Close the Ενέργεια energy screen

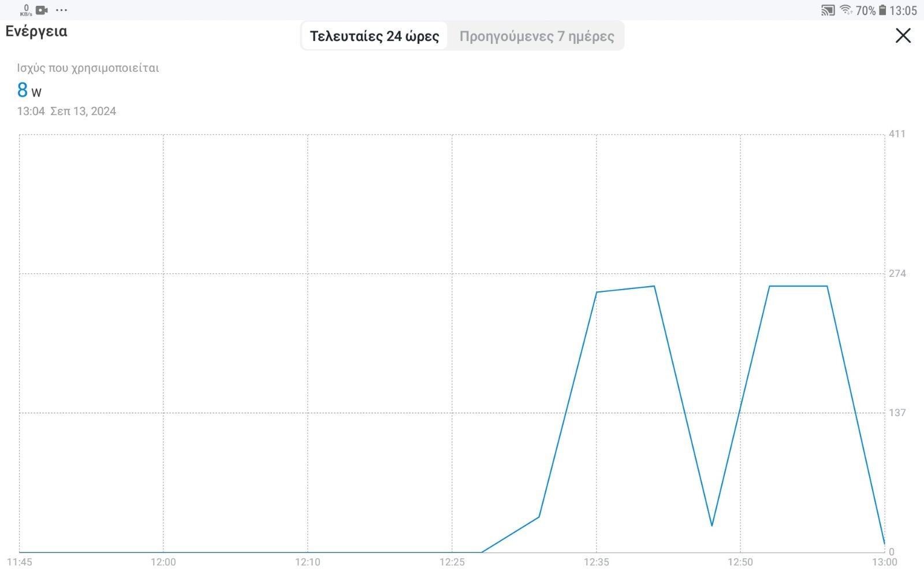coord(903,36)
